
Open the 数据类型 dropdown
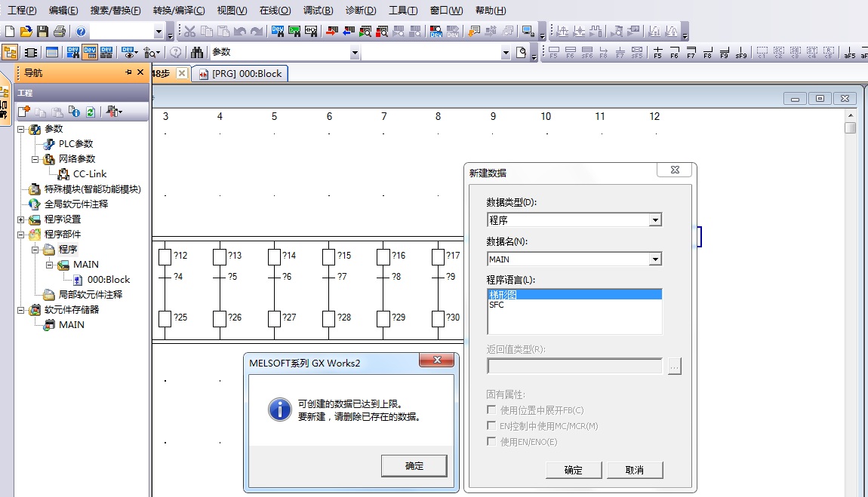pyautogui.click(x=655, y=220)
